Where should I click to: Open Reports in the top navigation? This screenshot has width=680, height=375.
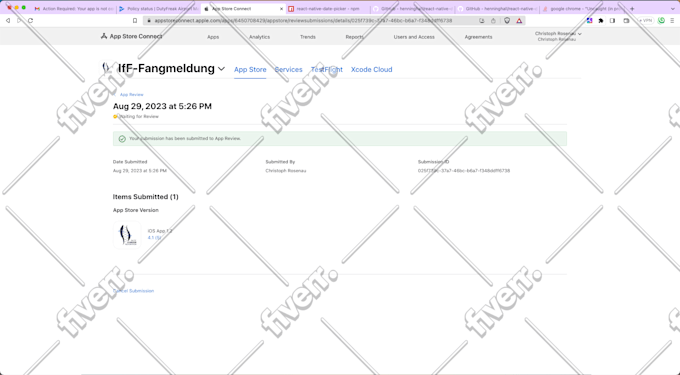coord(354,37)
